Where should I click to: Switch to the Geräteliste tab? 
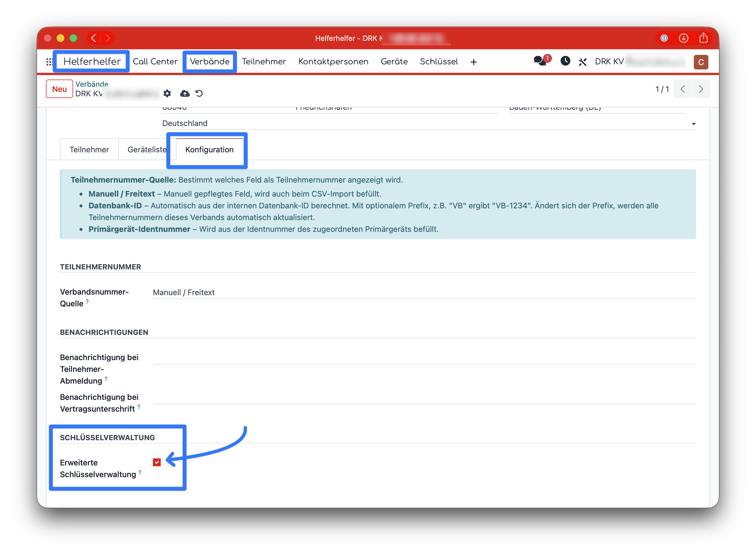(147, 150)
